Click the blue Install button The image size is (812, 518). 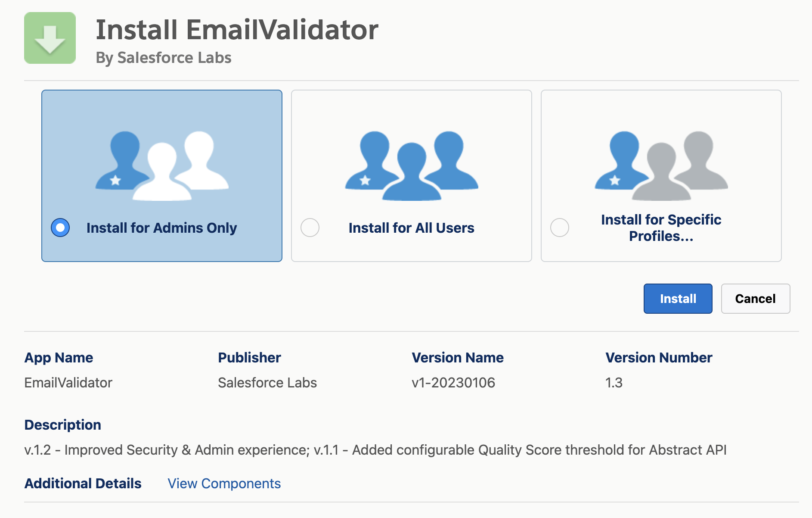(x=678, y=299)
